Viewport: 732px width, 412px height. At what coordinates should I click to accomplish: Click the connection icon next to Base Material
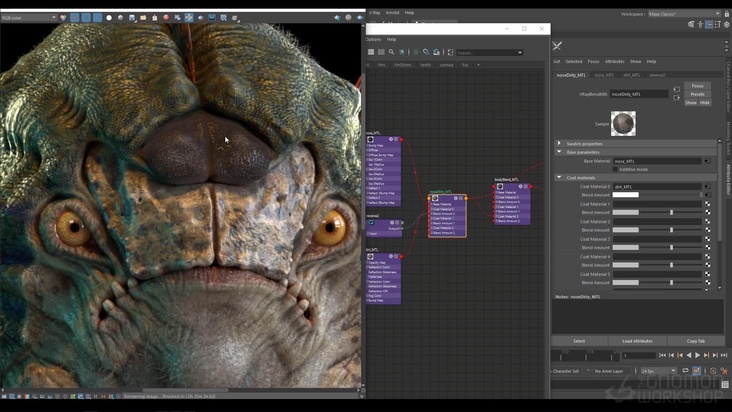click(707, 160)
